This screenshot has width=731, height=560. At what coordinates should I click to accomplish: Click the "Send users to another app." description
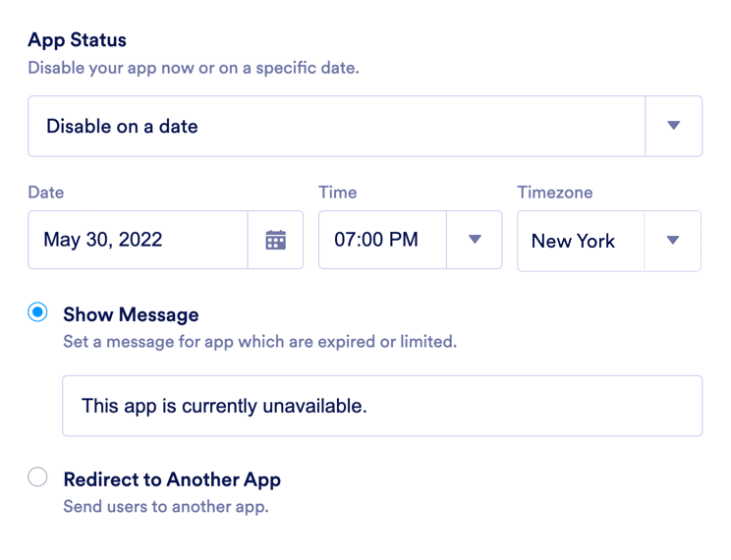click(x=165, y=507)
